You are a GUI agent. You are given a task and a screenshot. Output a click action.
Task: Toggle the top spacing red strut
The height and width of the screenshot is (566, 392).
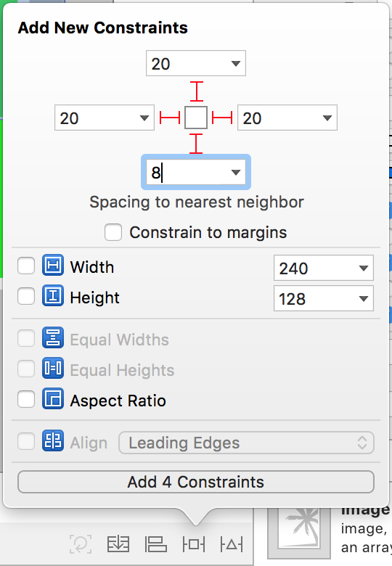[196, 91]
